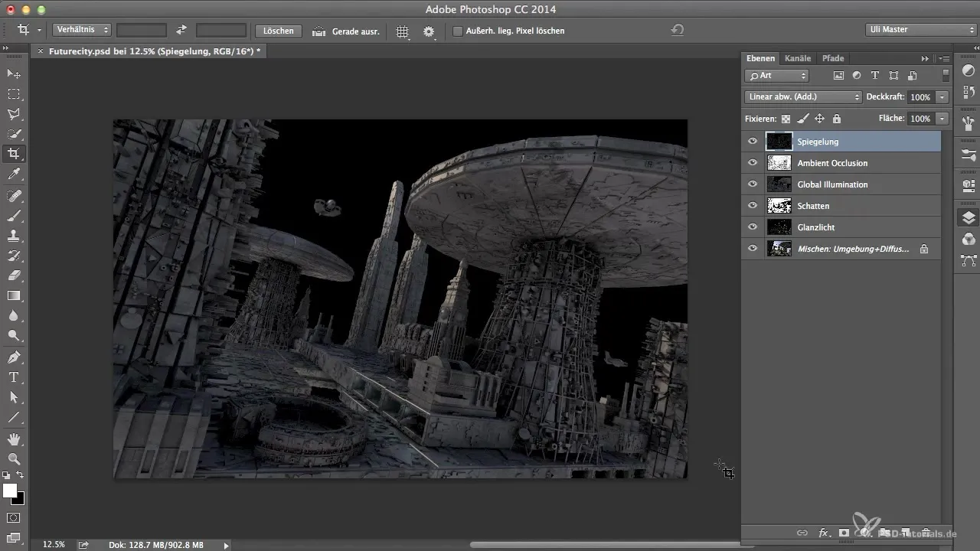Reset the crop with the undo arrow
980x551 pixels.
click(x=678, y=31)
